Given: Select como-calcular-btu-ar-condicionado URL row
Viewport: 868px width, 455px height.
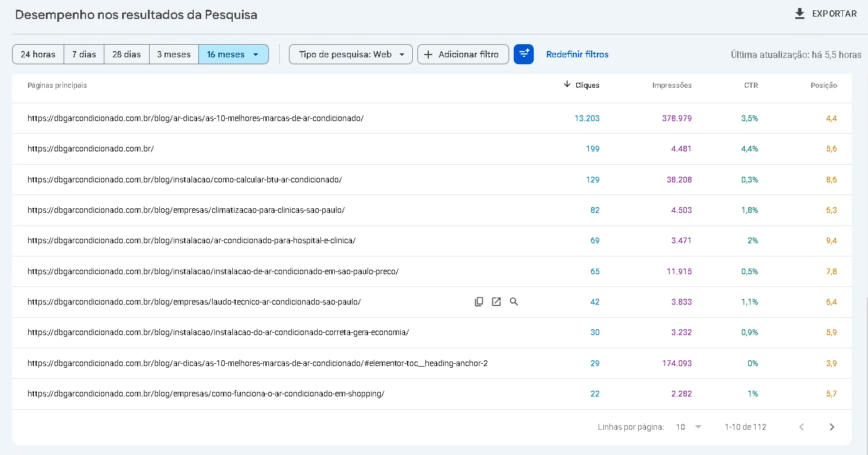Looking at the screenshot, I should point(185,180).
